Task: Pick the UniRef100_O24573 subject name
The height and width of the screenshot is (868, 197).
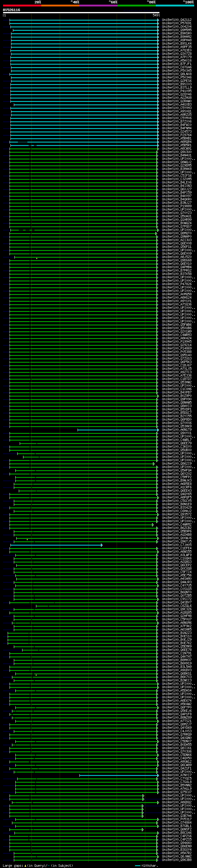Action: point(176,131)
